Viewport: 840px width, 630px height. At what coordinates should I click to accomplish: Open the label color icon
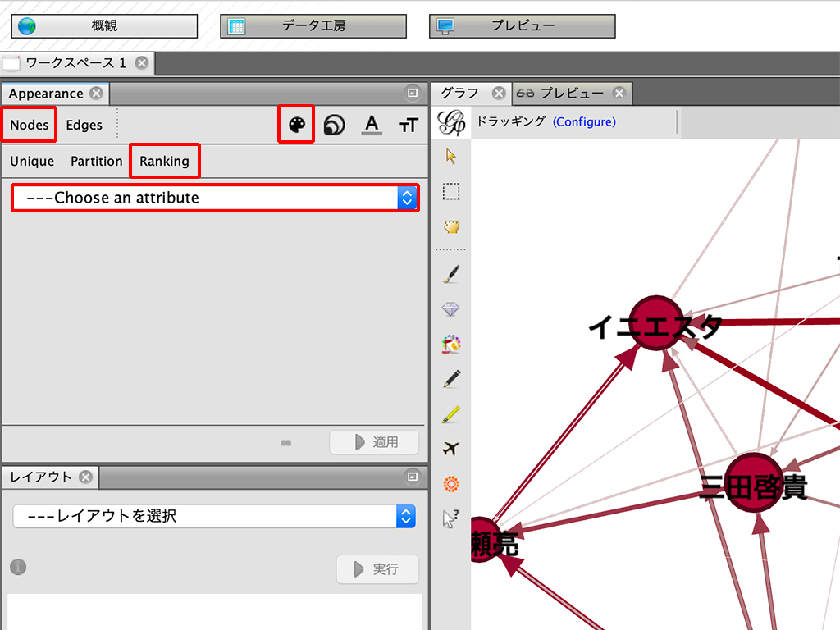372,125
